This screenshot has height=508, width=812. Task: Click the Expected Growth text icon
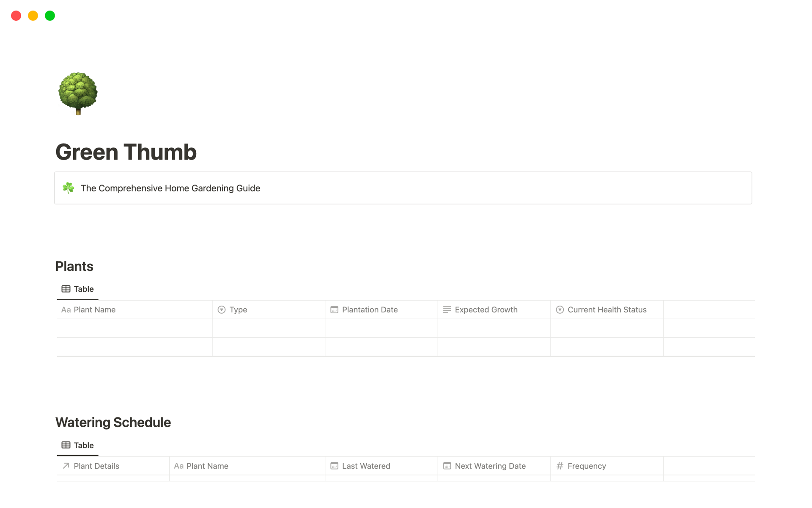pyautogui.click(x=447, y=310)
